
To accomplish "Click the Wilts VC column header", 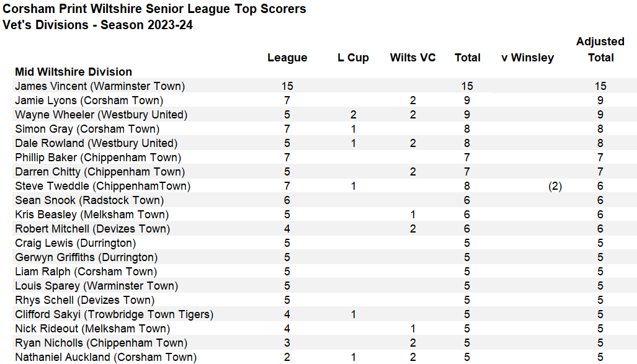I will tap(412, 58).
